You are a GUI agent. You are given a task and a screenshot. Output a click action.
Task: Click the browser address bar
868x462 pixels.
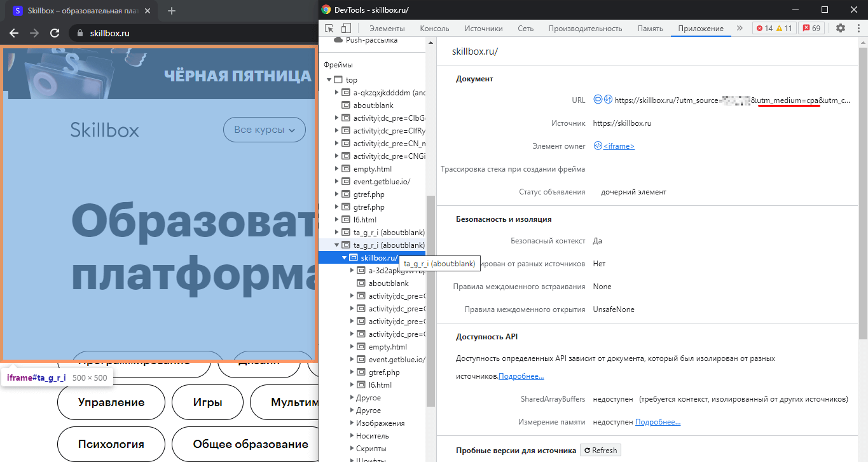tap(191, 33)
